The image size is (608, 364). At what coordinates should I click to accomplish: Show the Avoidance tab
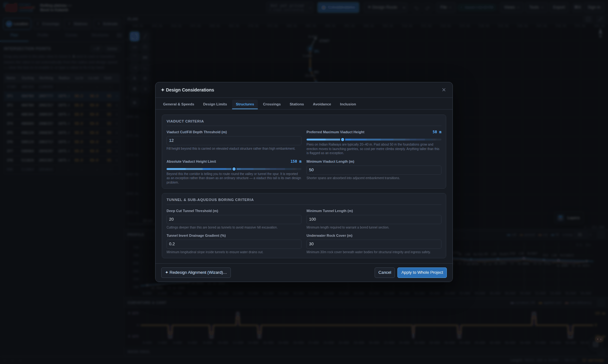point(322,104)
